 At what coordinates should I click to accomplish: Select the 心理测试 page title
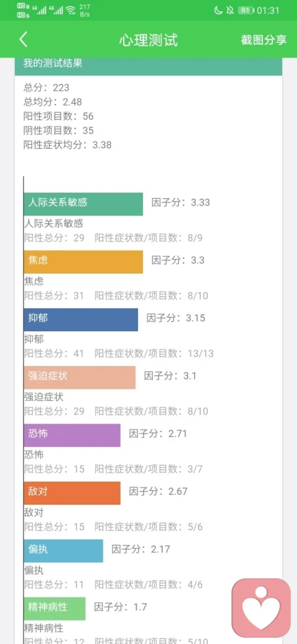coord(148,40)
